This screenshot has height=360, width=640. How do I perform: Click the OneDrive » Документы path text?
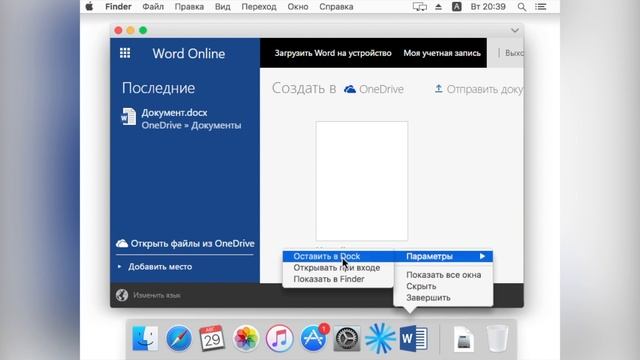[x=191, y=125]
